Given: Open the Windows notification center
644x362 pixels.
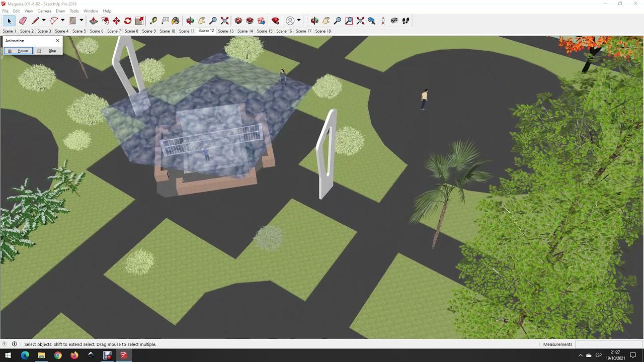Looking at the screenshot, I should [633, 355].
